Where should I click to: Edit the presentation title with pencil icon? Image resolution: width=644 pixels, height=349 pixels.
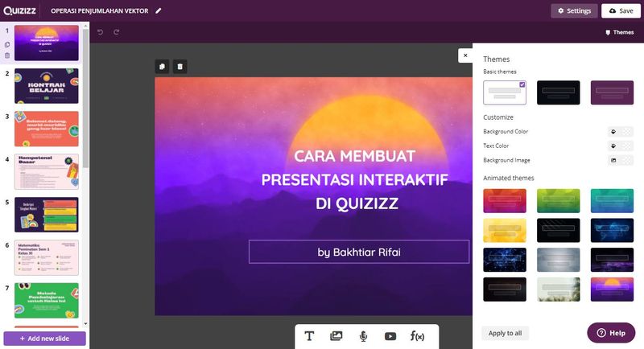(x=159, y=11)
